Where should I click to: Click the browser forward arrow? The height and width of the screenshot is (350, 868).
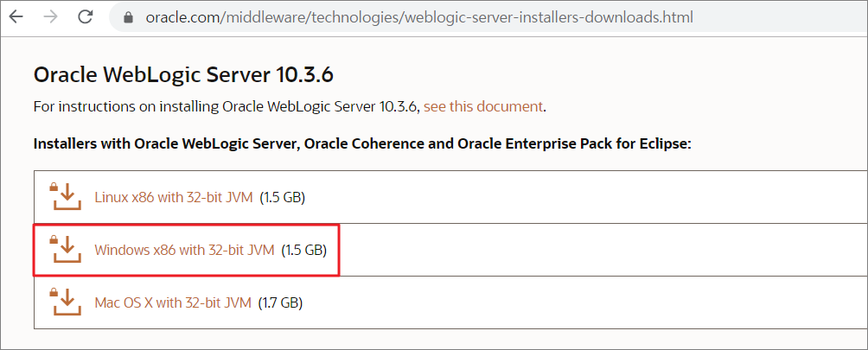(x=50, y=17)
